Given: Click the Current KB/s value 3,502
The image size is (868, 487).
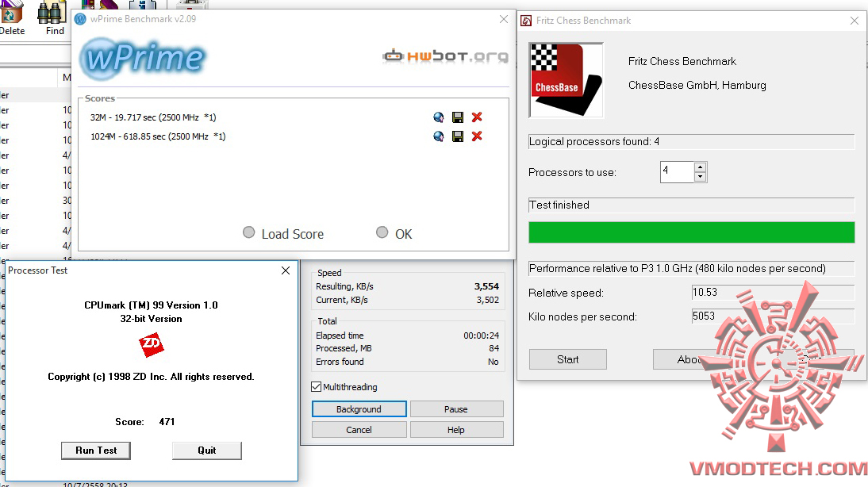Looking at the screenshot, I should coord(488,300).
